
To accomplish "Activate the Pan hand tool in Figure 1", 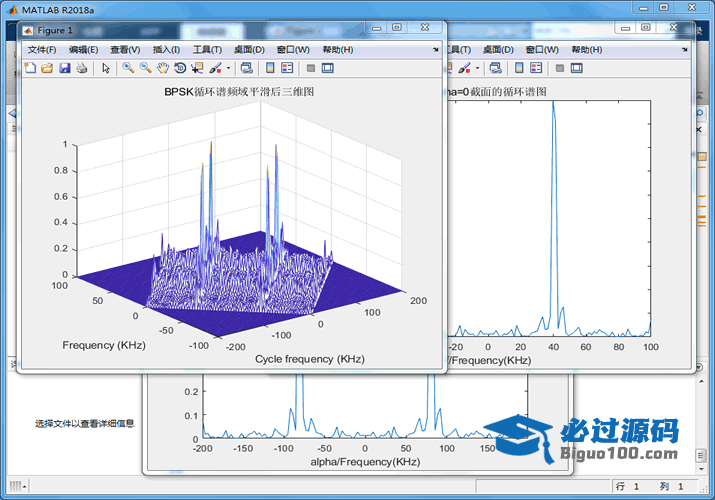I will [x=163, y=68].
